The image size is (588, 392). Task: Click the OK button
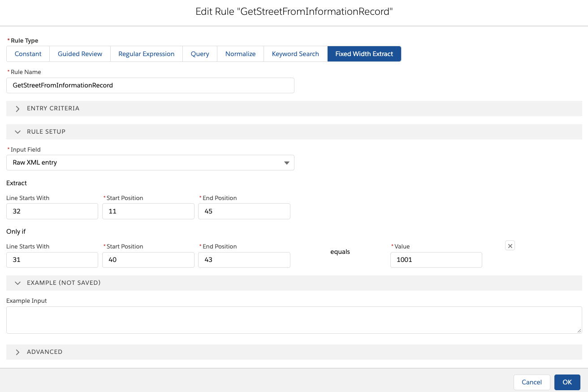[x=567, y=382]
